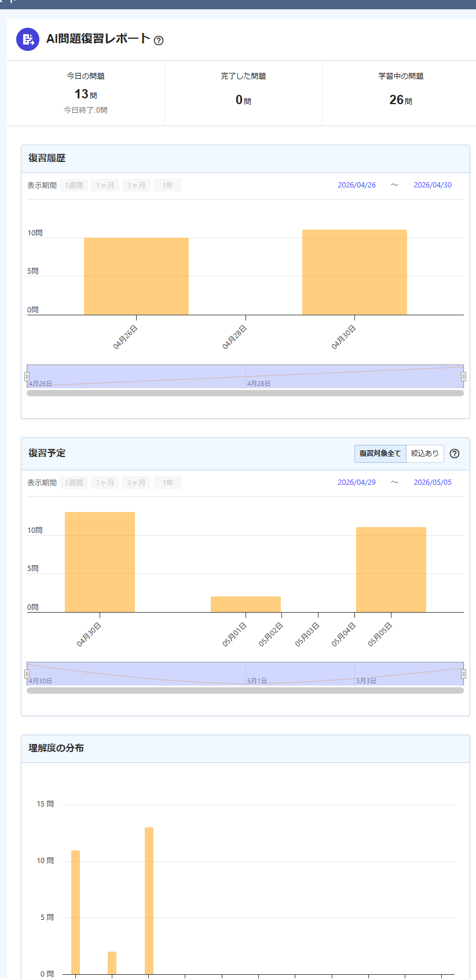Open help icon in 復習予定 header

coord(455,454)
